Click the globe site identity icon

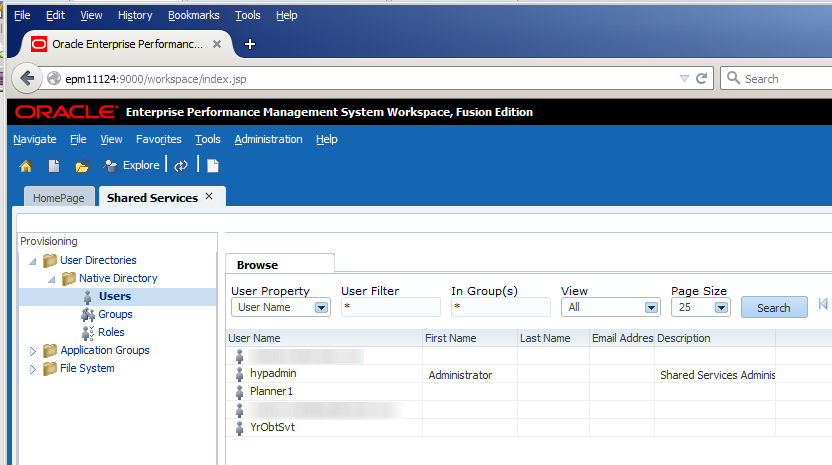tap(54, 79)
